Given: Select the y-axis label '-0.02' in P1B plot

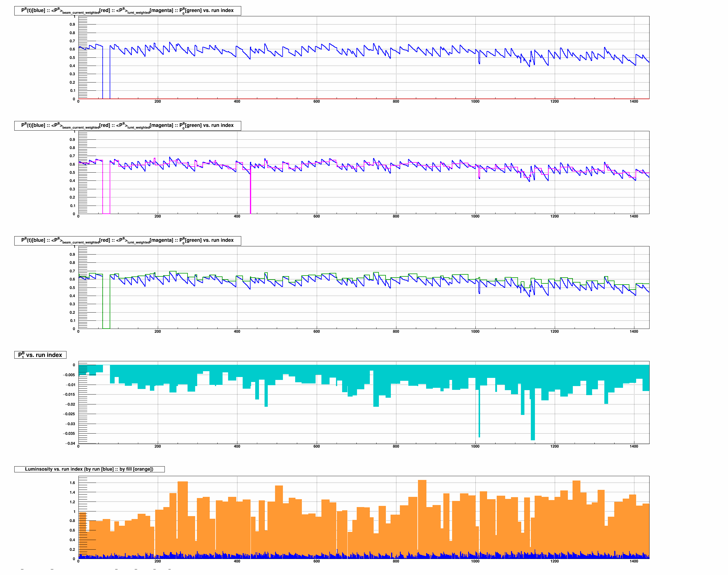Looking at the screenshot, I should 70,404.
